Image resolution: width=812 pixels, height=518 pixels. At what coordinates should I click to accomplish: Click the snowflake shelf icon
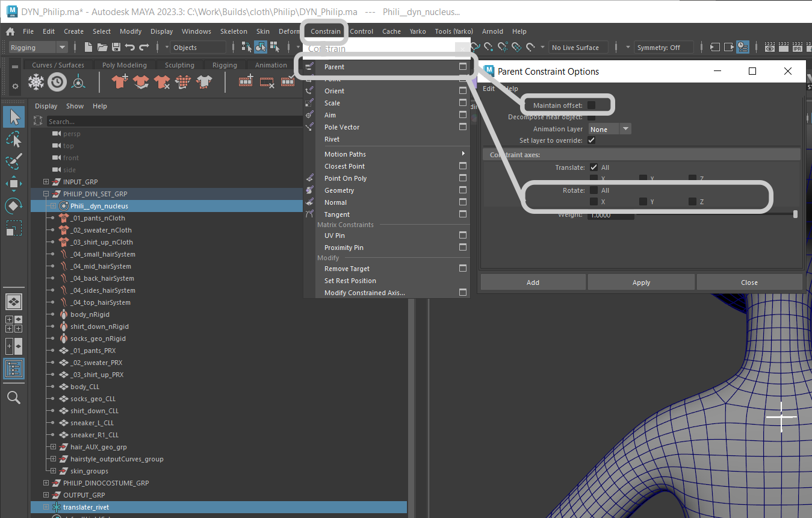[x=37, y=81]
